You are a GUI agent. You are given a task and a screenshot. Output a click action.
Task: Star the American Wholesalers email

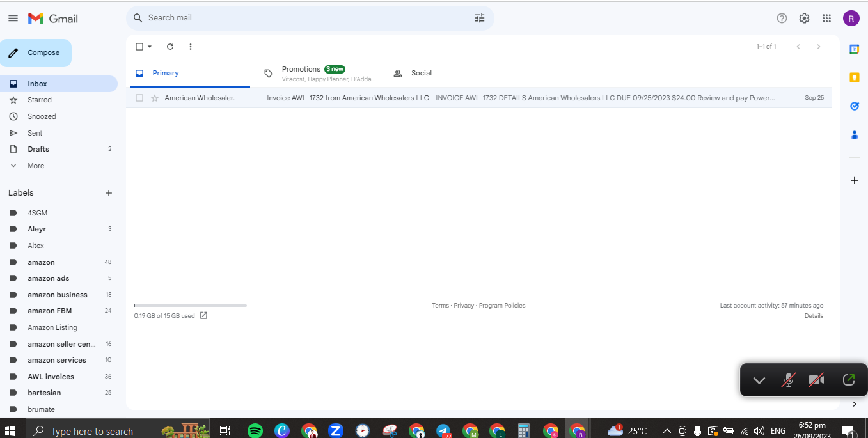click(x=155, y=98)
